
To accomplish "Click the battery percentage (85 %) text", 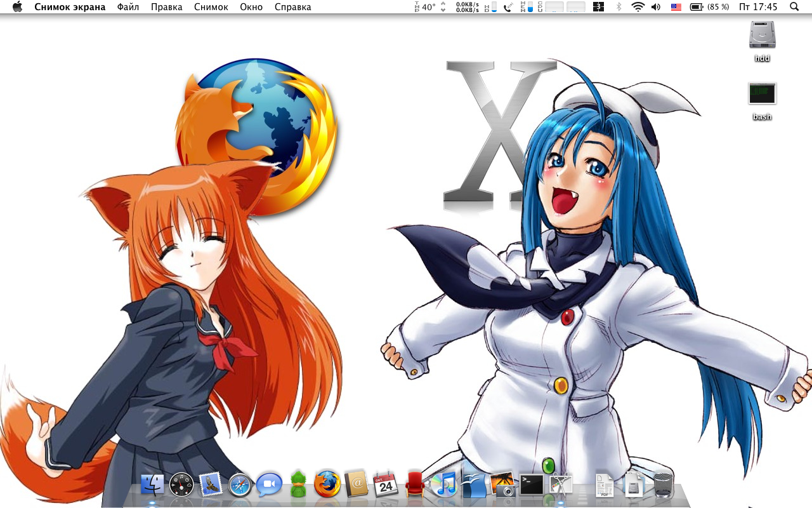I will 718,7.
